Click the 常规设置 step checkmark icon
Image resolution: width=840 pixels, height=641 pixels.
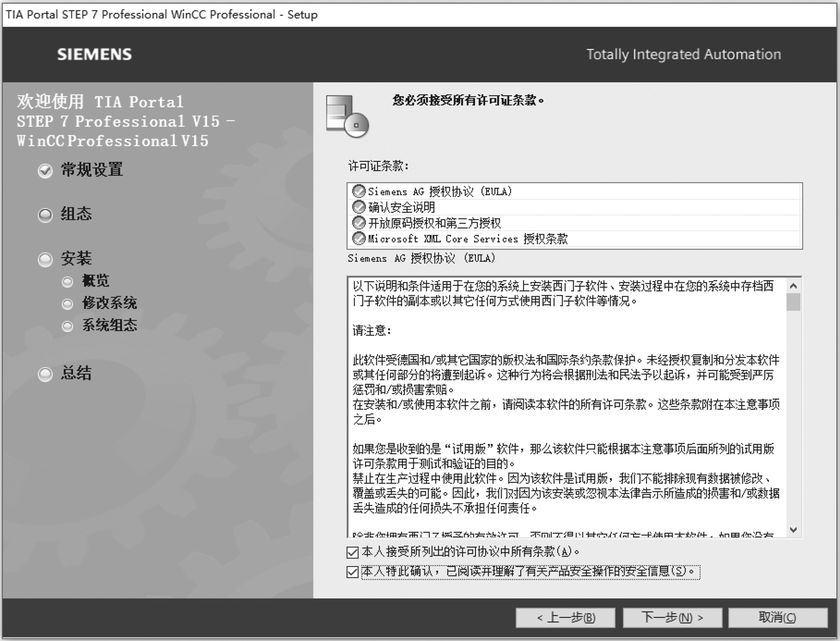point(45,171)
